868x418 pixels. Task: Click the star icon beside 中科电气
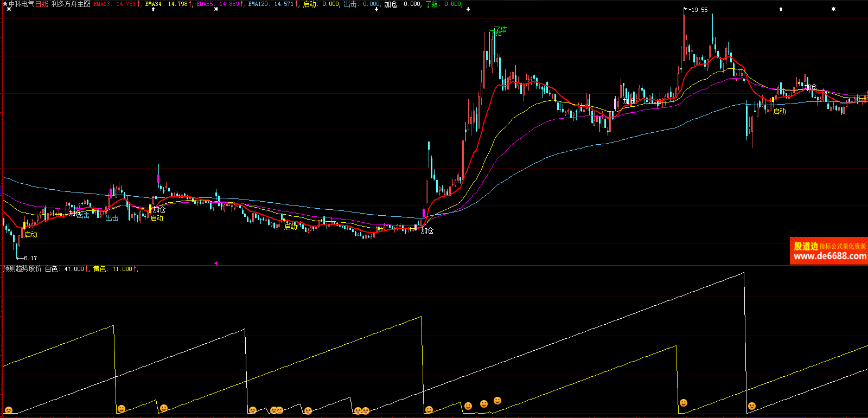tap(5, 4)
